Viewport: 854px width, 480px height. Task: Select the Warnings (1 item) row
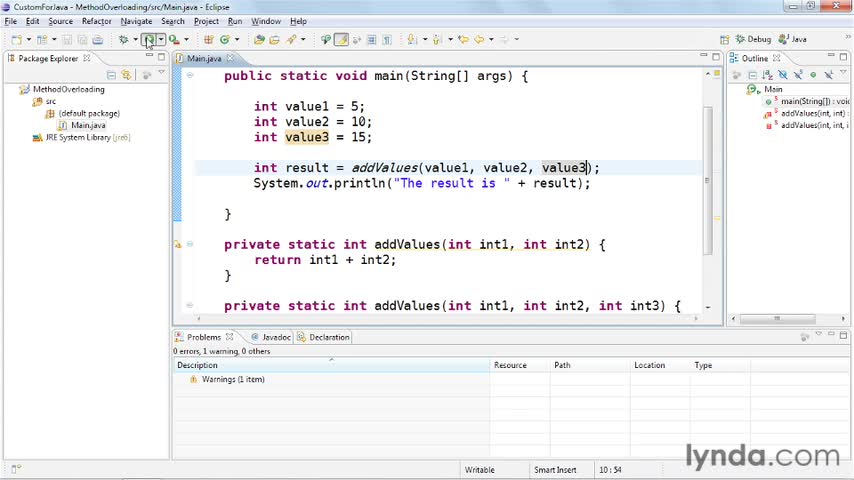[x=227, y=379]
